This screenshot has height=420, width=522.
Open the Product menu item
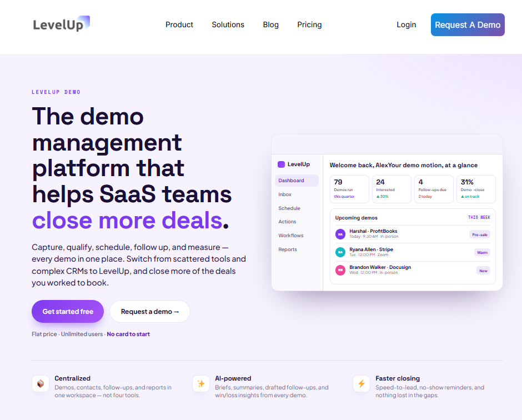pyautogui.click(x=179, y=24)
